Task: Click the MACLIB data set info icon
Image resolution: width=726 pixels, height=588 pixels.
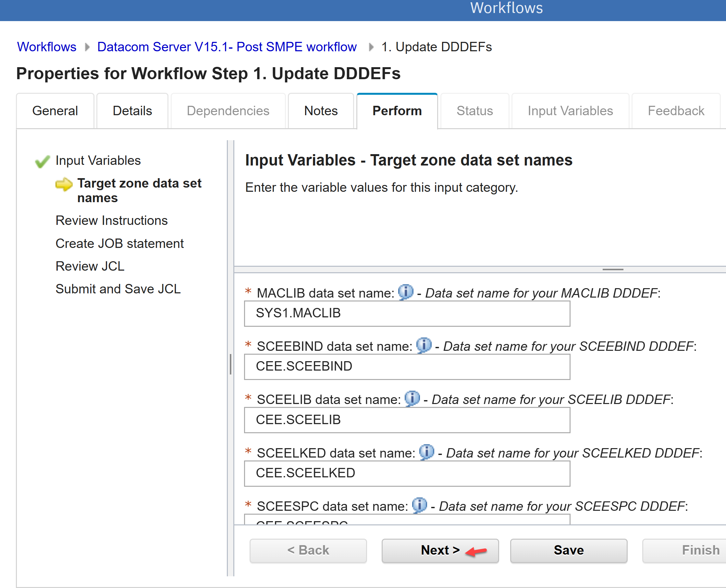Action: point(406,292)
